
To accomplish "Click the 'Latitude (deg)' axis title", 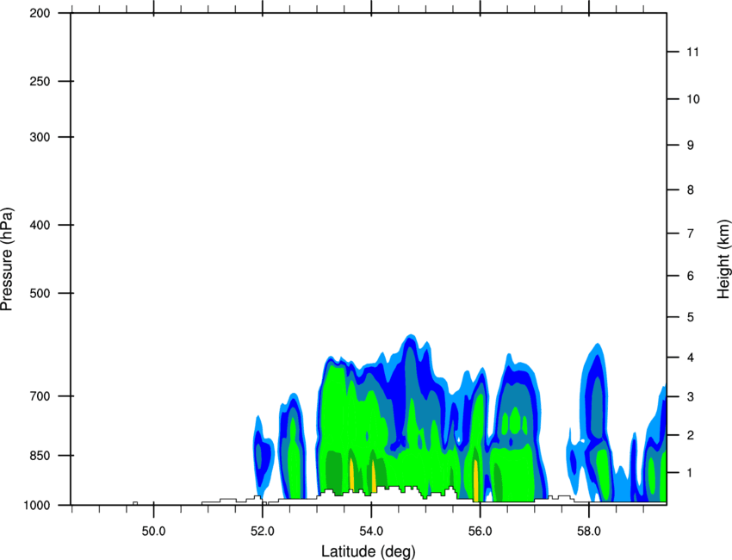I will point(368,551).
